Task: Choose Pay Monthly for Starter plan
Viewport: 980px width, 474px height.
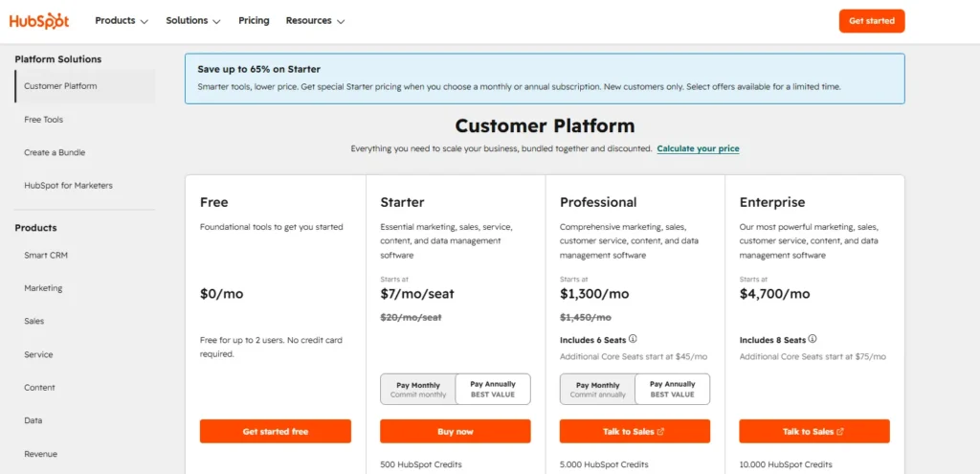Action: pos(418,390)
